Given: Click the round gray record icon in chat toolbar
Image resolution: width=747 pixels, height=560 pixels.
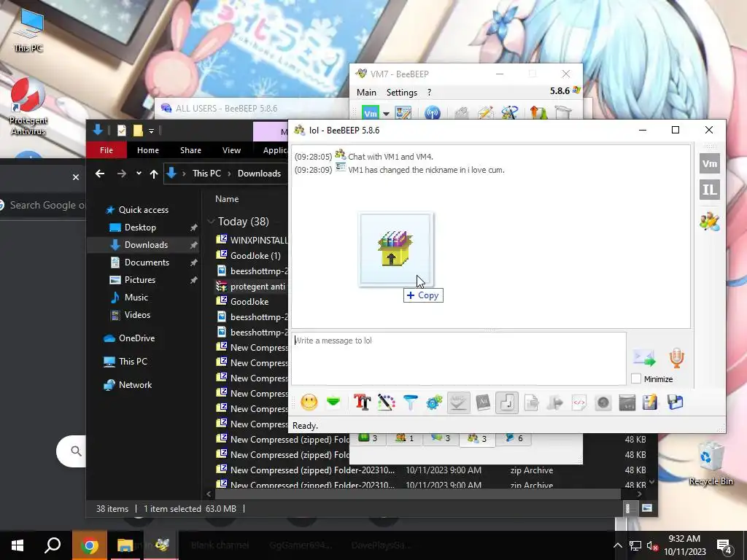Looking at the screenshot, I should (603, 402).
